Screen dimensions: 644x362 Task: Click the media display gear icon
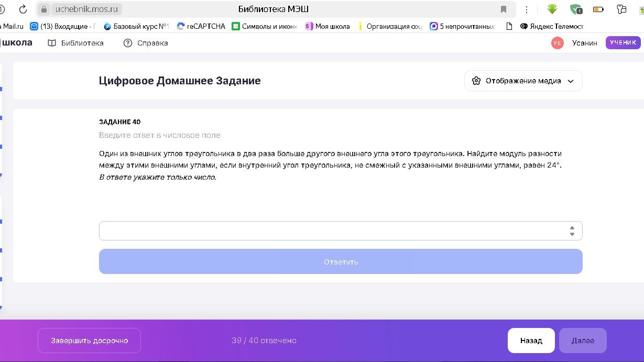[476, 81]
